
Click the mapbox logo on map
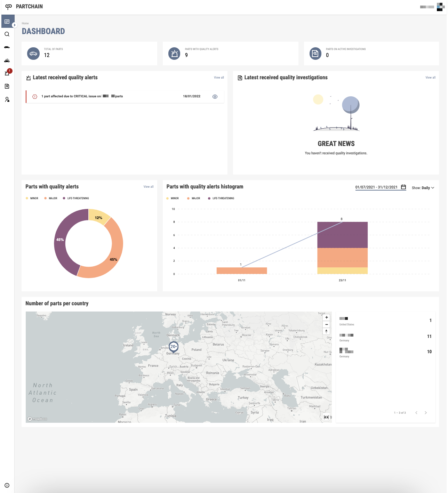tap(37, 419)
